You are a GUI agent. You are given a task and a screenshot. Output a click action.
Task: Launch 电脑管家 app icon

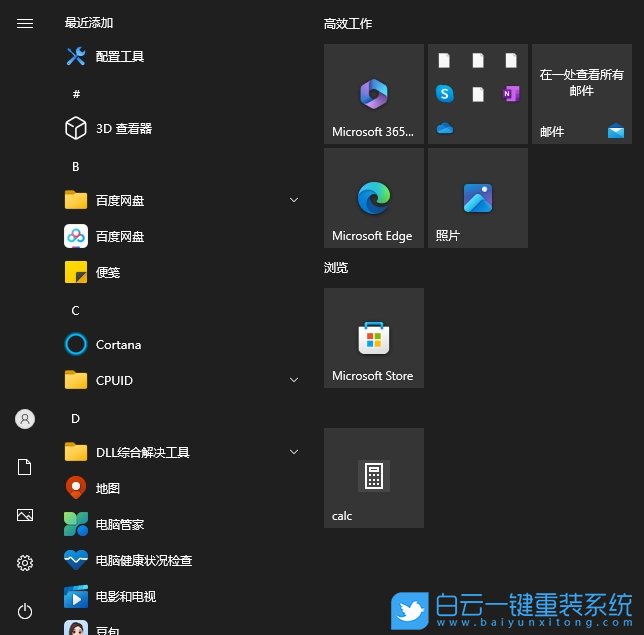76,524
